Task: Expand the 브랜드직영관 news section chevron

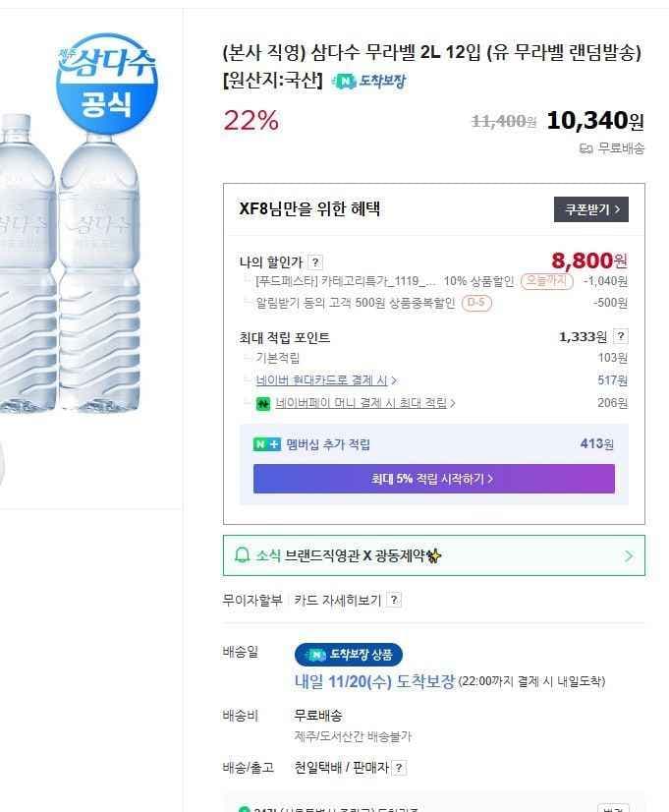Action: tap(627, 555)
